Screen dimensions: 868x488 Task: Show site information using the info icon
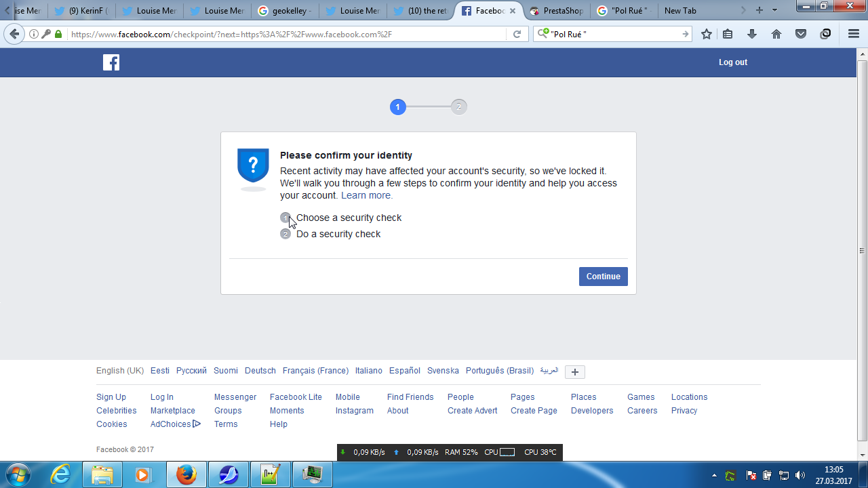(34, 34)
